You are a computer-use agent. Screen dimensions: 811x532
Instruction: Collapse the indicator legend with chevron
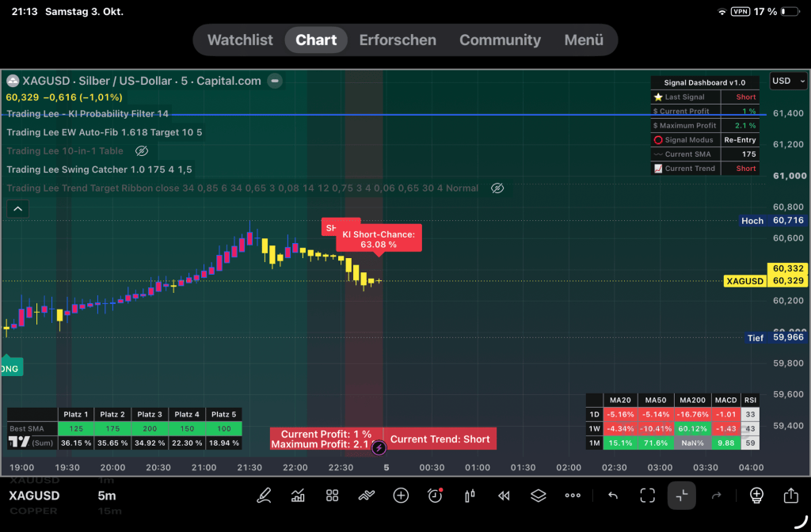(x=17, y=209)
